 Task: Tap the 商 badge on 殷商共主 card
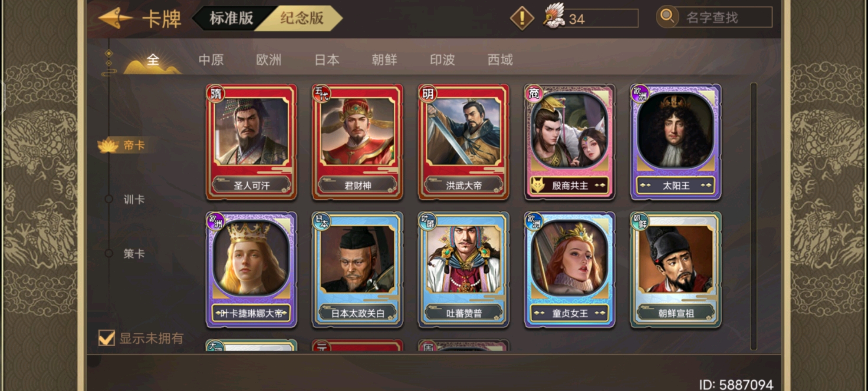[x=534, y=93]
